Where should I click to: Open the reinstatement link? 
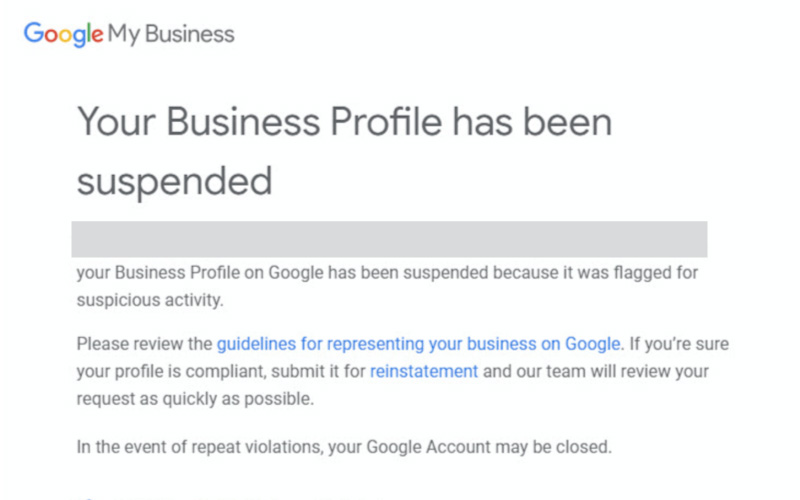424,371
